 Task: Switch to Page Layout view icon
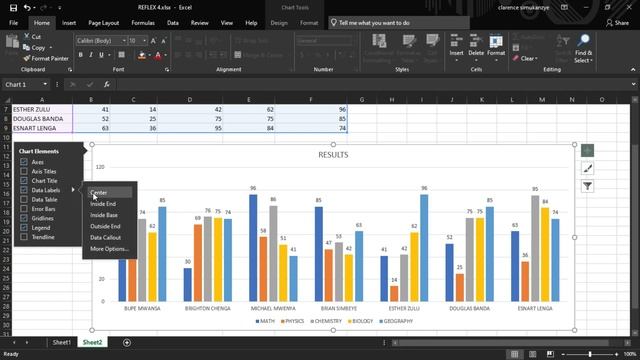tap(532, 354)
